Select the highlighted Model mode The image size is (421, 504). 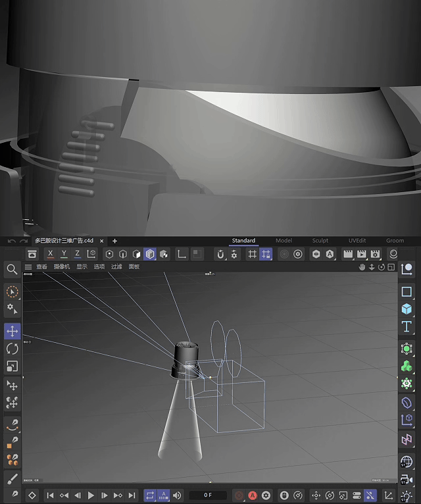click(150, 254)
